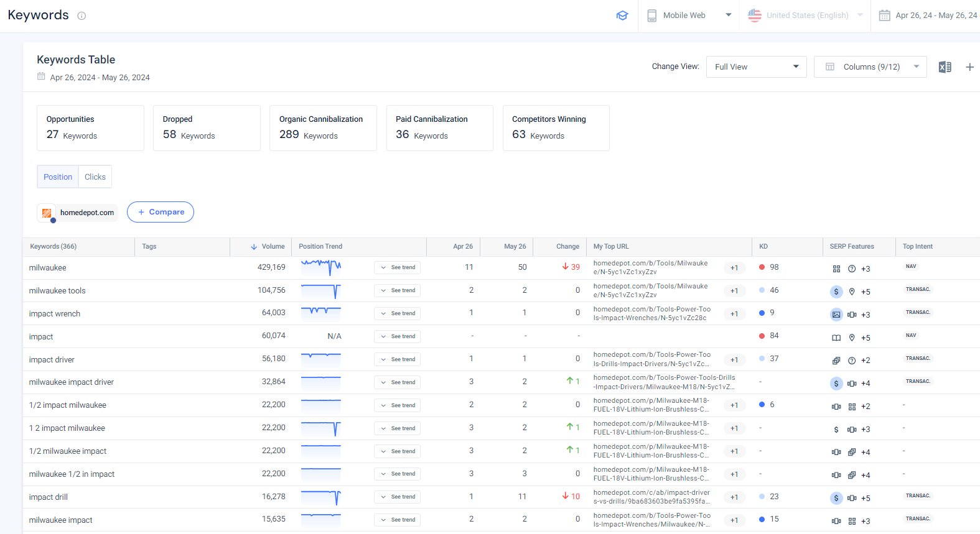This screenshot has height=534, width=980.
Task: Click the SERP Features column header
Action: (x=852, y=247)
